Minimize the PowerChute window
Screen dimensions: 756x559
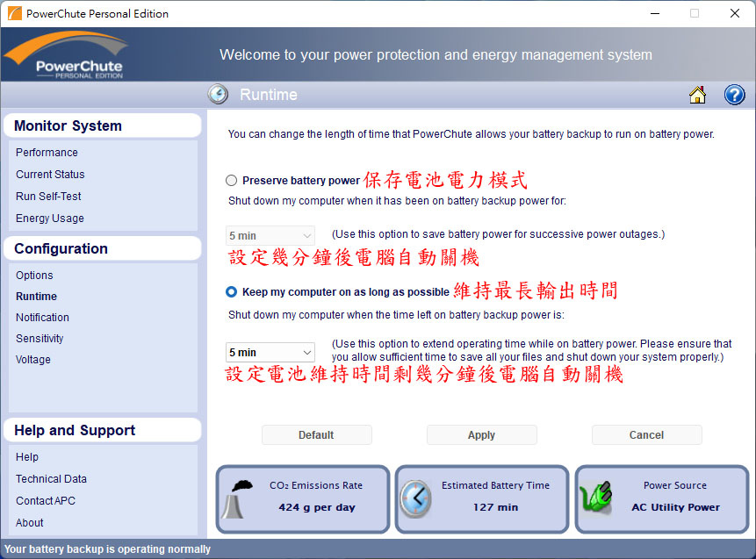(x=655, y=13)
